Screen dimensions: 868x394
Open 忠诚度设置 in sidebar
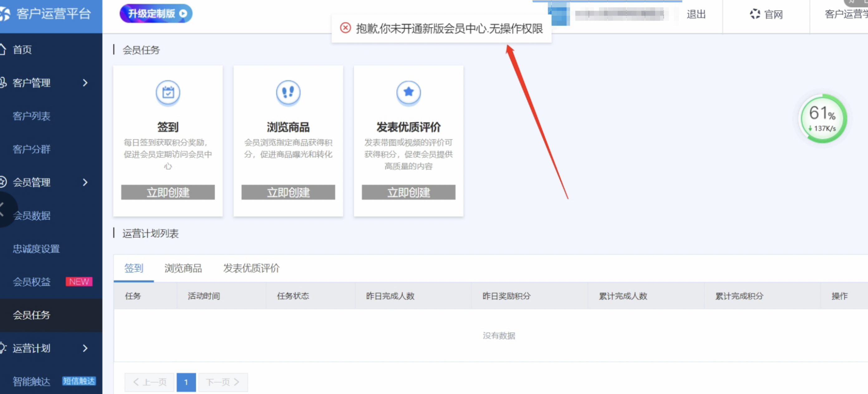click(36, 248)
